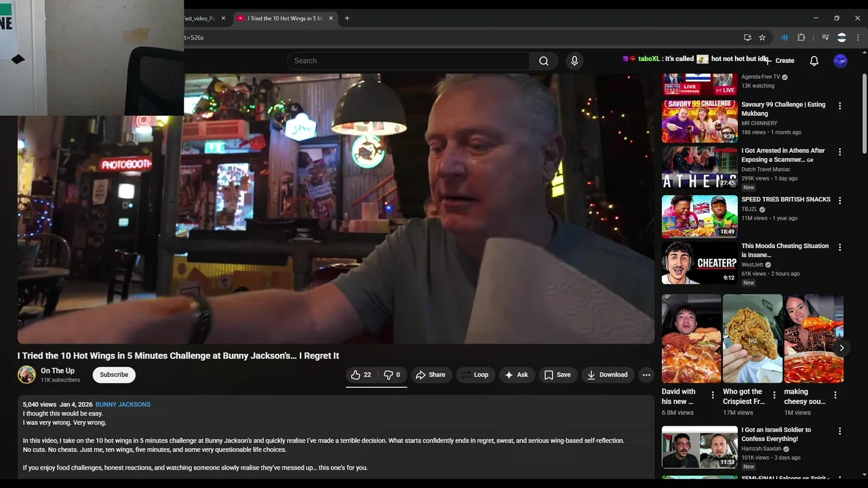Install app icon in address bar
This screenshot has height=488, width=868.
(747, 37)
